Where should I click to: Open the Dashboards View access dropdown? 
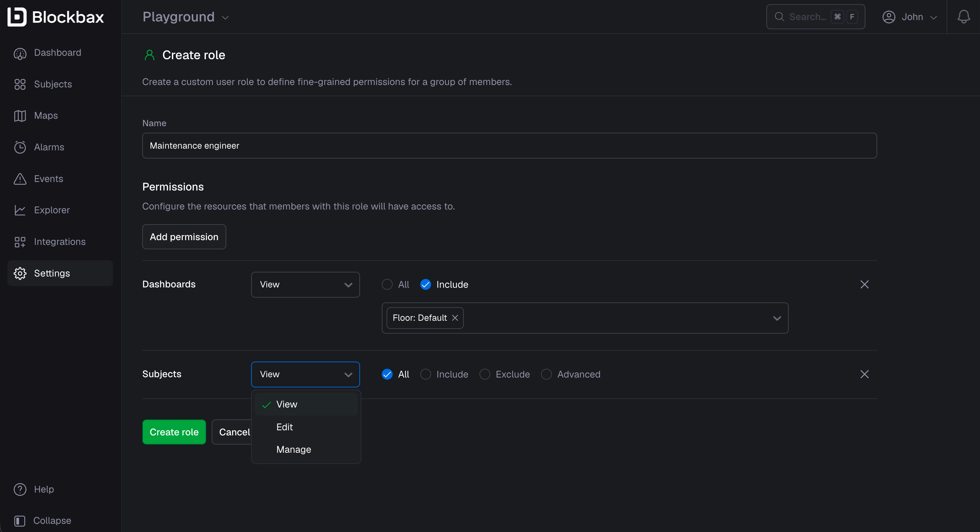point(306,284)
